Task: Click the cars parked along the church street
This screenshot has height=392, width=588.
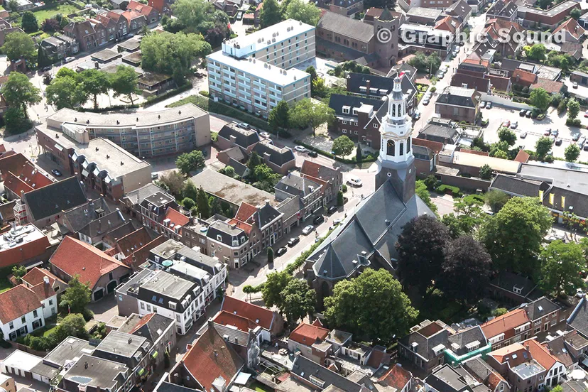Action: pos(291,243)
